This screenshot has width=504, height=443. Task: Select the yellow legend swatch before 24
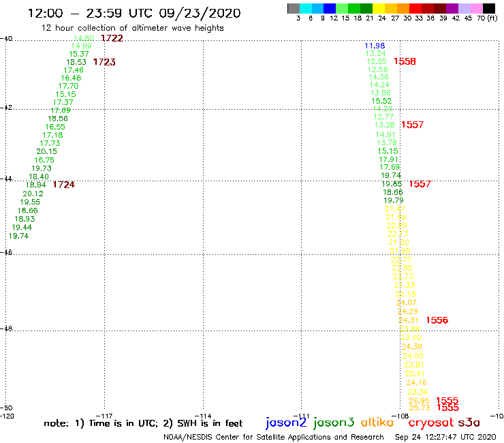[379, 8]
